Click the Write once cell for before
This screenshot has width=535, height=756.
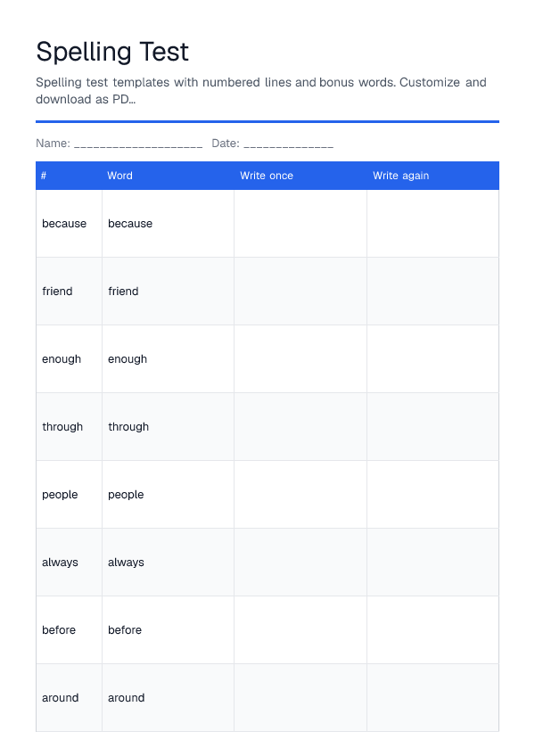(300, 630)
